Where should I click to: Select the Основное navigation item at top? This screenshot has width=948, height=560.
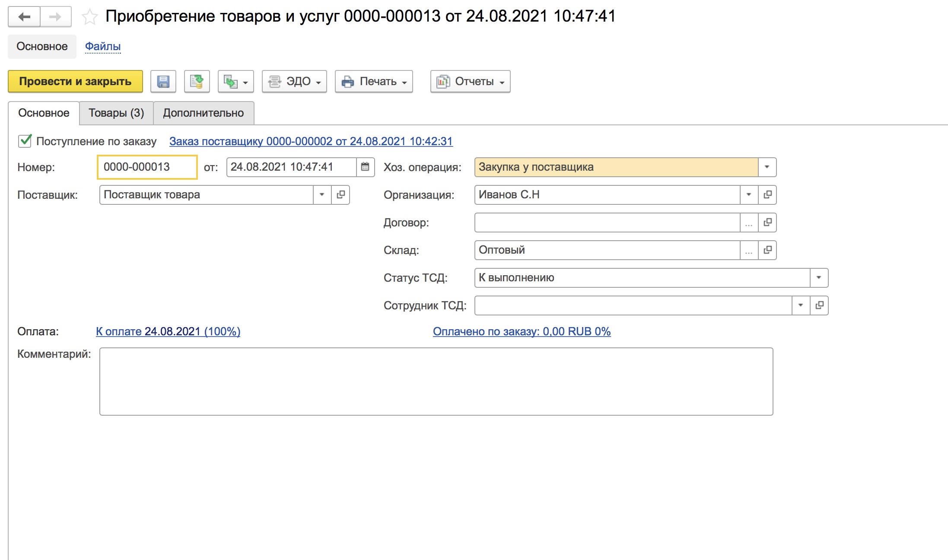[42, 46]
